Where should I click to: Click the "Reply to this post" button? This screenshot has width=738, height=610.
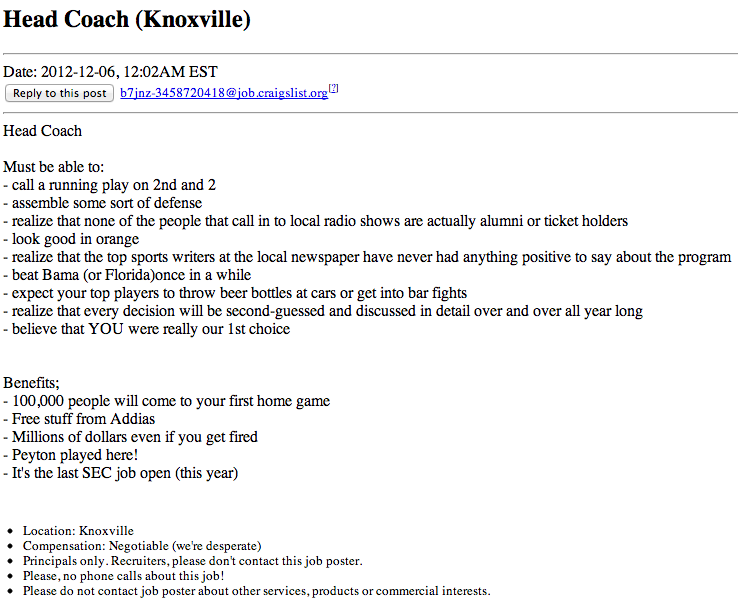pos(59,93)
